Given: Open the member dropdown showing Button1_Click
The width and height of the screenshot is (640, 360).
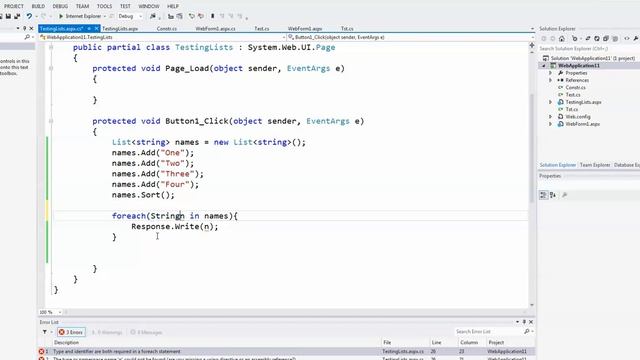Looking at the screenshot, I should [x=410, y=37].
